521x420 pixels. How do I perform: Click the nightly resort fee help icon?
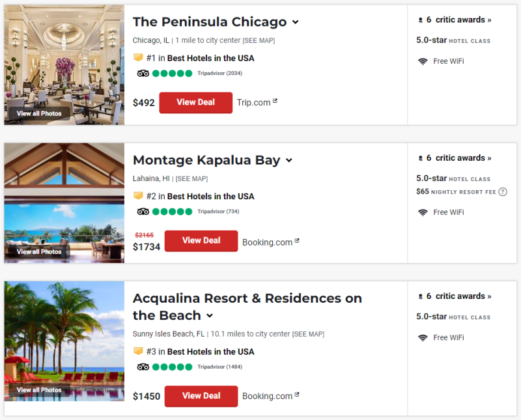[503, 192]
